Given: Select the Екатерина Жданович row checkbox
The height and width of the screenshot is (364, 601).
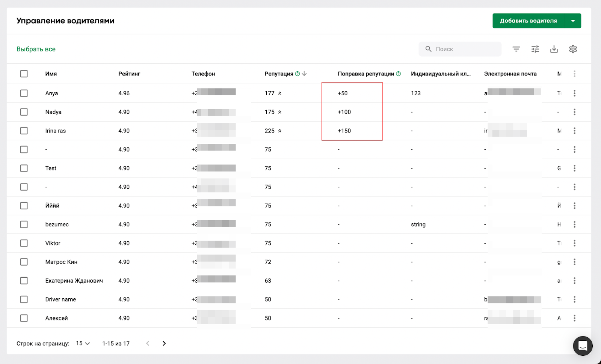Looking at the screenshot, I should (x=24, y=281).
